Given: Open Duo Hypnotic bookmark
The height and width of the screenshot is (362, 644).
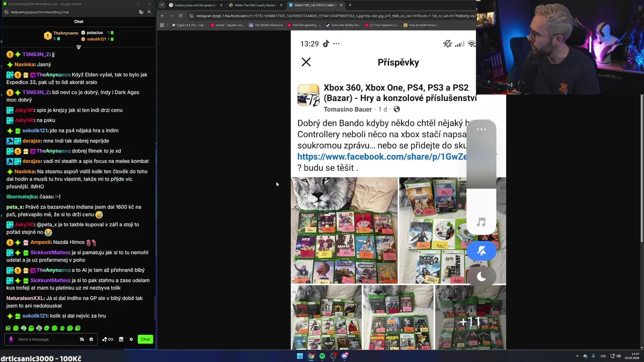Looking at the screenshot, I should pyautogui.click(x=381, y=25).
